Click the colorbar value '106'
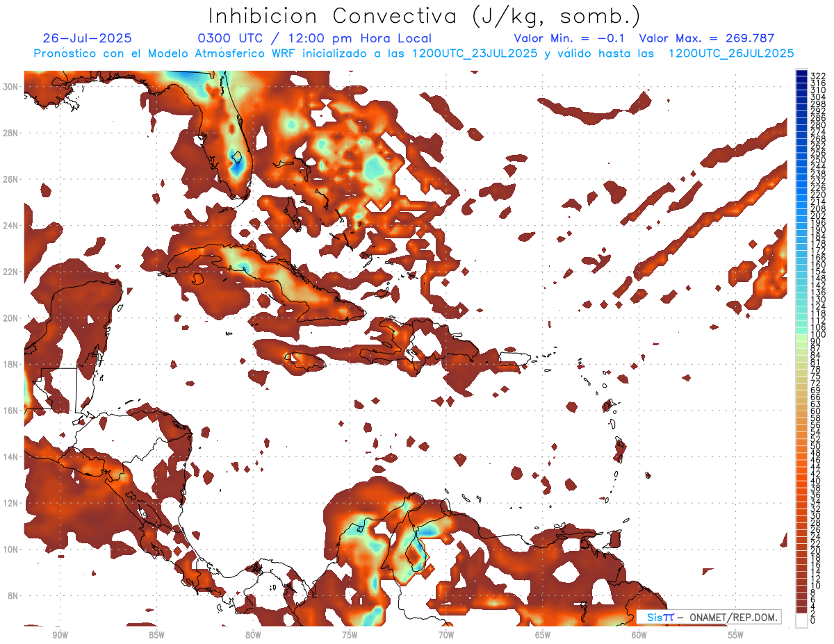 (818, 327)
